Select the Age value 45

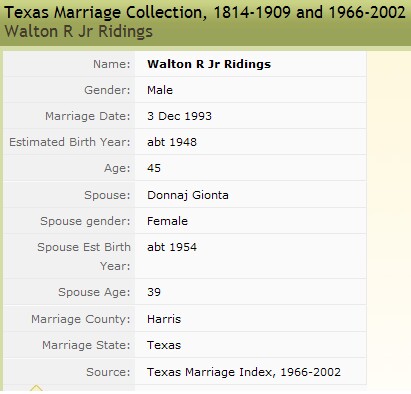click(154, 168)
